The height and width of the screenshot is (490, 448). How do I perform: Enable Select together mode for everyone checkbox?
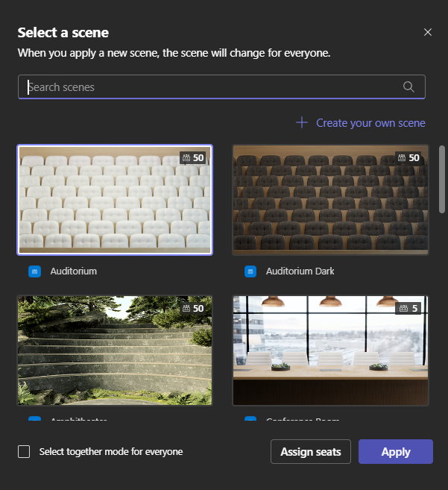click(x=24, y=451)
